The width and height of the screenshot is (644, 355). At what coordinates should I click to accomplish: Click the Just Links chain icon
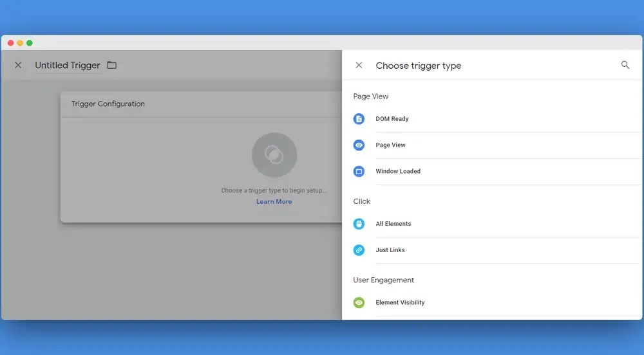(359, 250)
